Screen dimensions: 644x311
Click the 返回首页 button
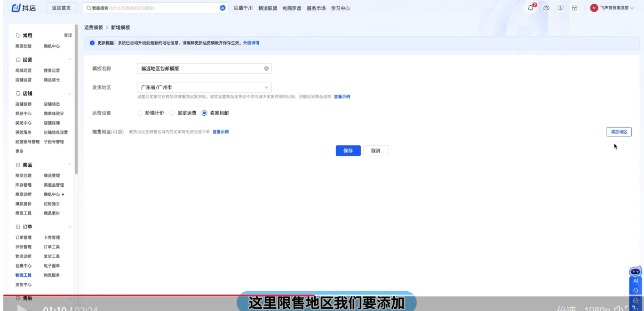(x=62, y=8)
